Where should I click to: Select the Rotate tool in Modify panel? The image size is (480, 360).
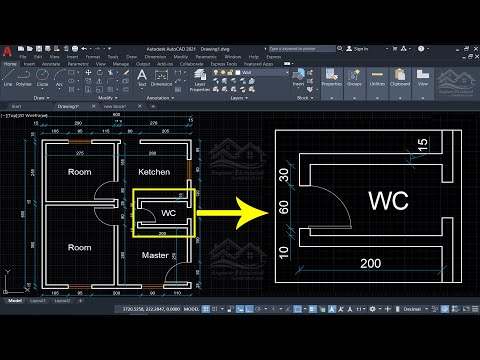point(99,72)
